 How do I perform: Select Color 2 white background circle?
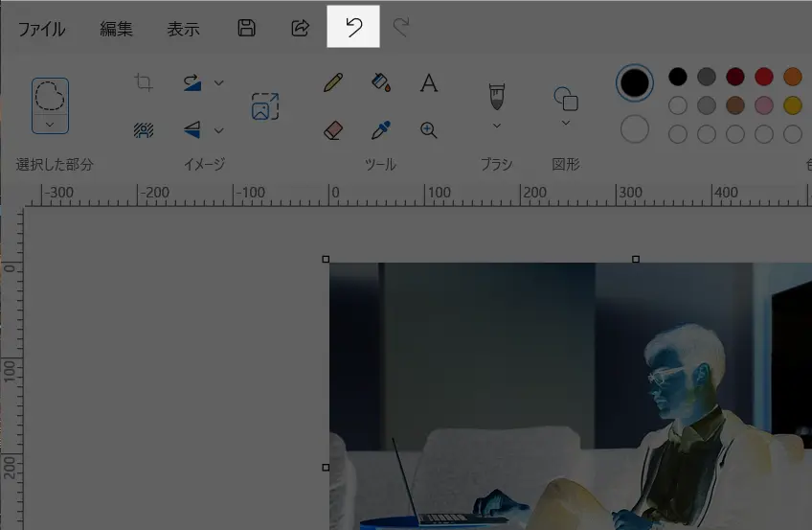pos(635,129)
